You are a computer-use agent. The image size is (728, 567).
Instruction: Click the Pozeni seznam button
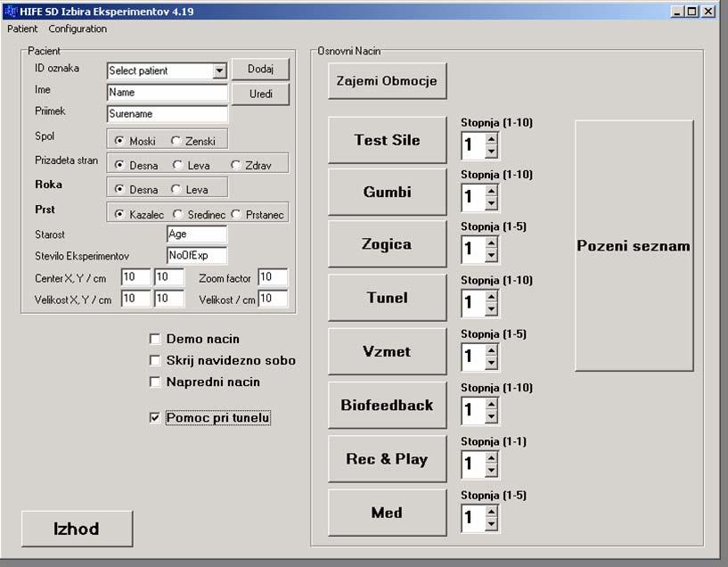634,246
